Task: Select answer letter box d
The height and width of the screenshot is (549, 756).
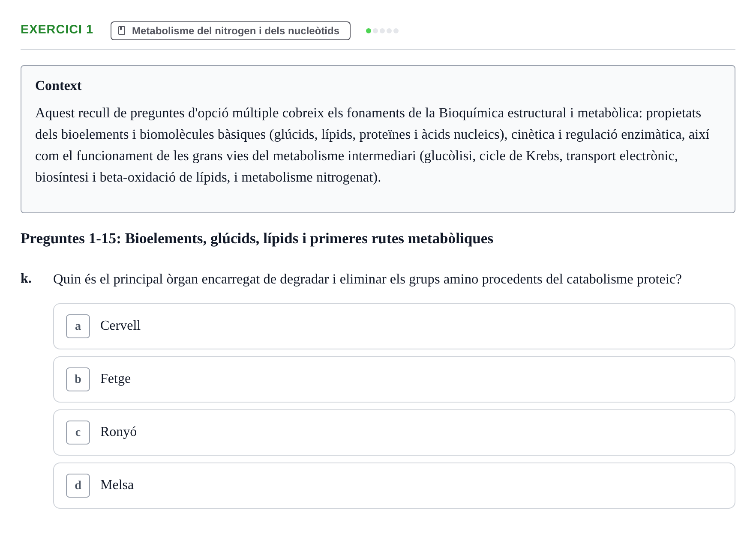Action: click(x=78, y=486)
